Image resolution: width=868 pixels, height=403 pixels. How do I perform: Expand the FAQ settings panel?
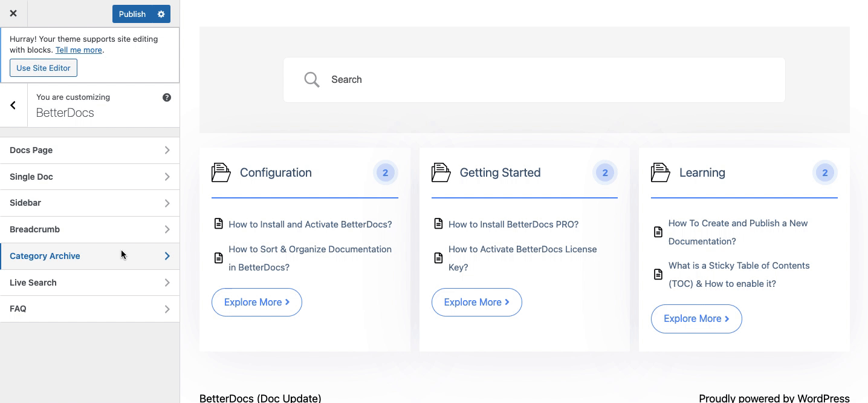89,309
